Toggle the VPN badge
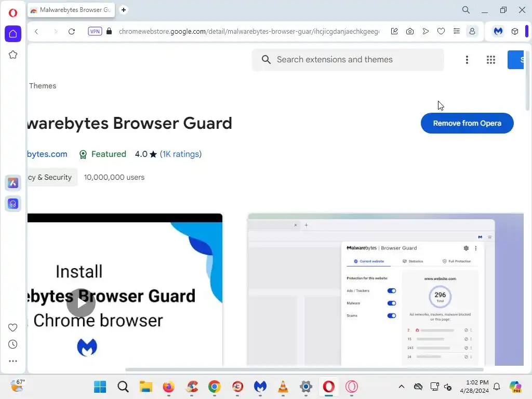 [x=95, y=31]
